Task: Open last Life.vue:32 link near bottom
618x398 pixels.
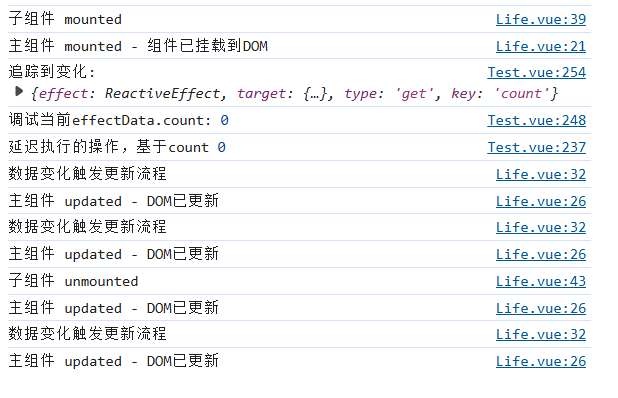Action: [x=541, y=335]
